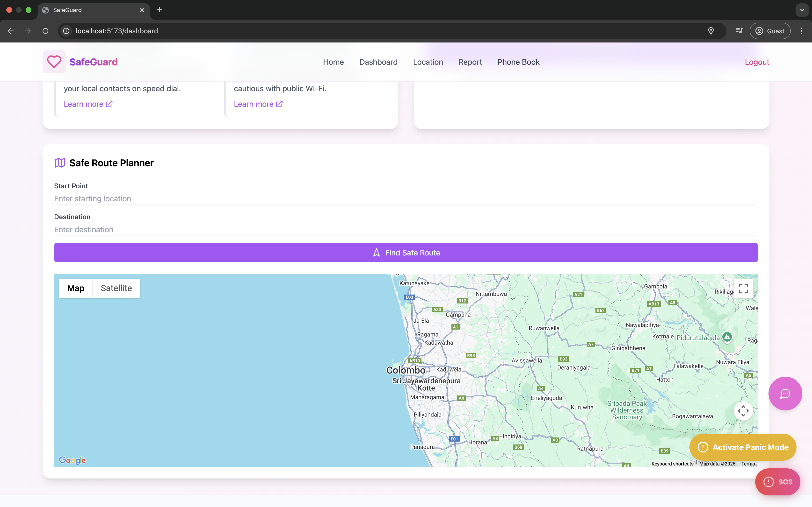The height and width of the screenshot is (507, 812).
Task: Open the Report navigation link
Action: tap(470, 62)
